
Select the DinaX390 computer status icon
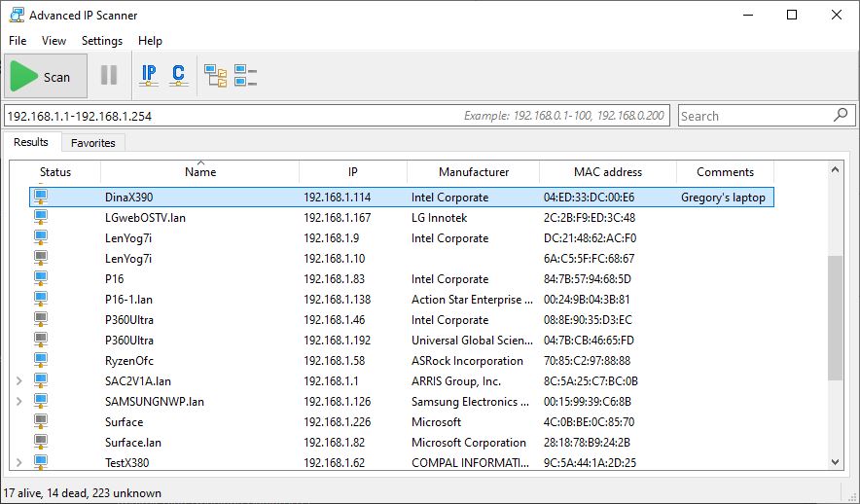point(40,197)
